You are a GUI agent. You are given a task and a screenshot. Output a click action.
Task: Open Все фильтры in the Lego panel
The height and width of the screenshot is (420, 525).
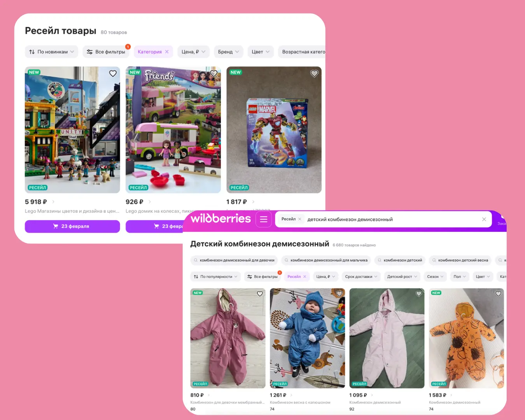coord(106,52)
